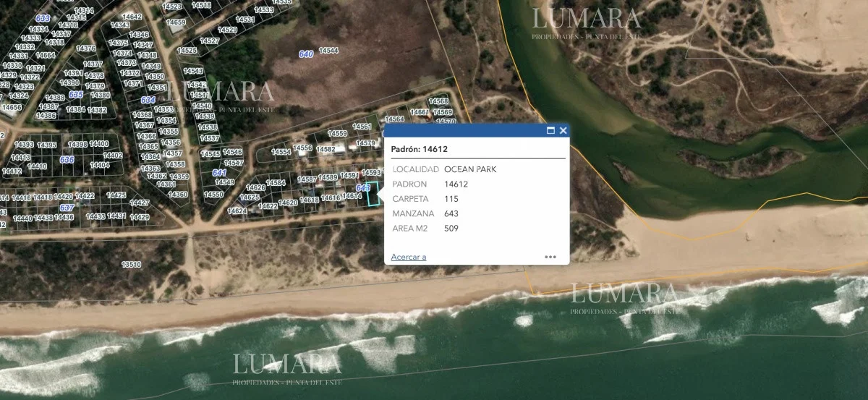
Task: Select parcel 14624 at the corner
Action: pos(237,211)
